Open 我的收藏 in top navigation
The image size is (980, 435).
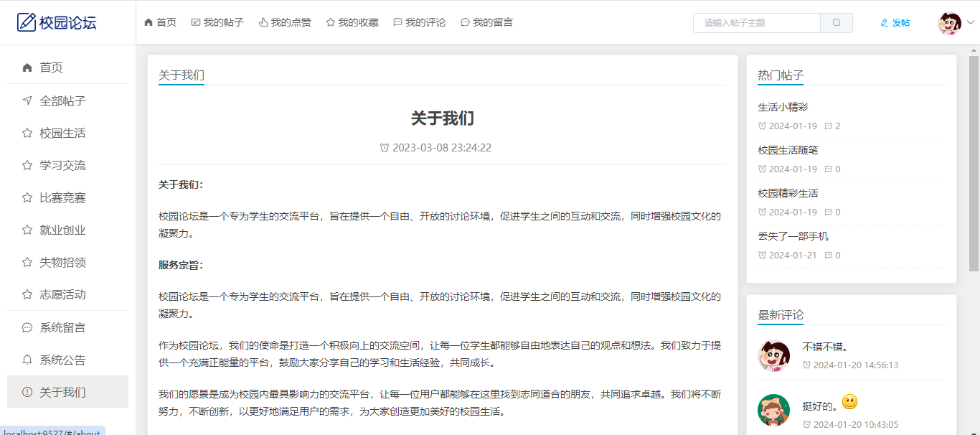pos(352,22)
